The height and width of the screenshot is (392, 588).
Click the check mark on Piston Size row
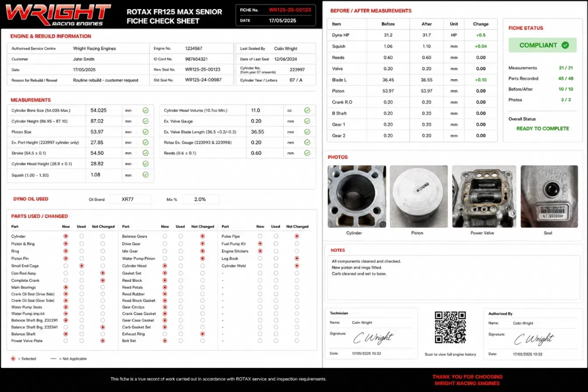[145, 132]
